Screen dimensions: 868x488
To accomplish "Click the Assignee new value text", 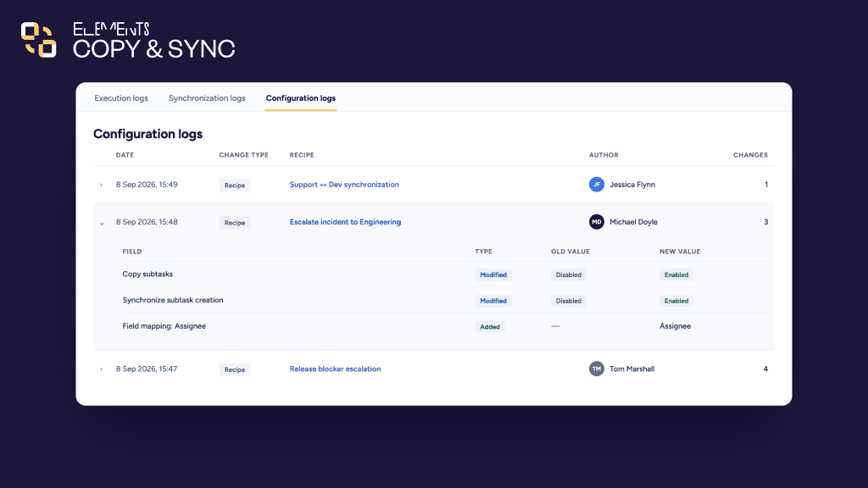I will (675, 326).
